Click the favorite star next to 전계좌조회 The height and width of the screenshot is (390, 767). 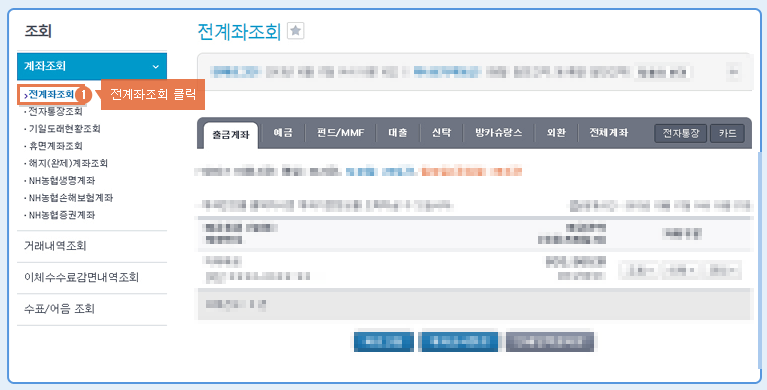(x=295, y=31)
